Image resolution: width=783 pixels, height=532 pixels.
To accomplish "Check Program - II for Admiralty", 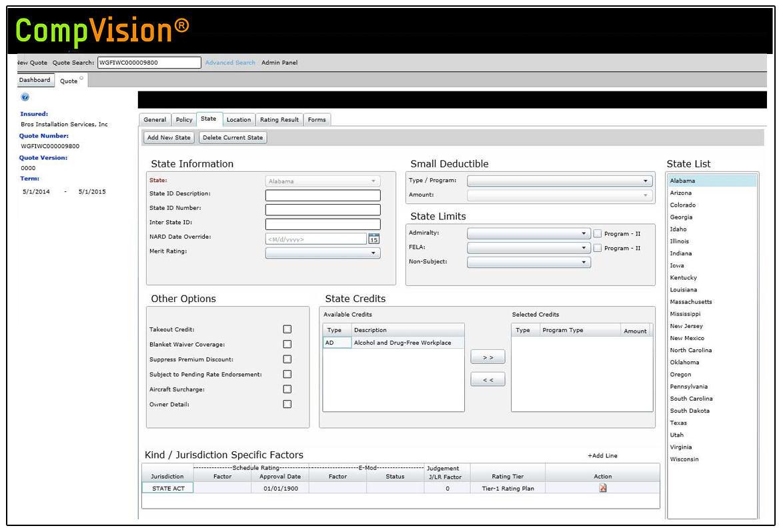I will (597, 233).
